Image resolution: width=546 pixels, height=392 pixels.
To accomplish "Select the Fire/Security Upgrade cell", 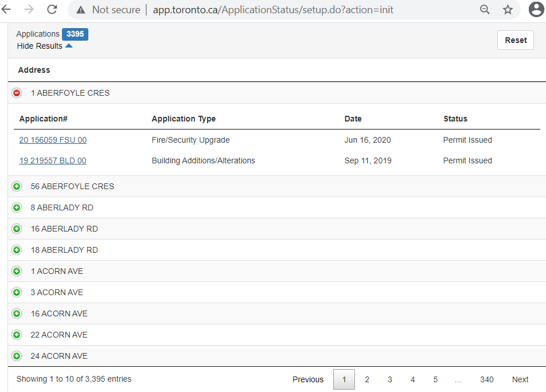I will (191, 140).
